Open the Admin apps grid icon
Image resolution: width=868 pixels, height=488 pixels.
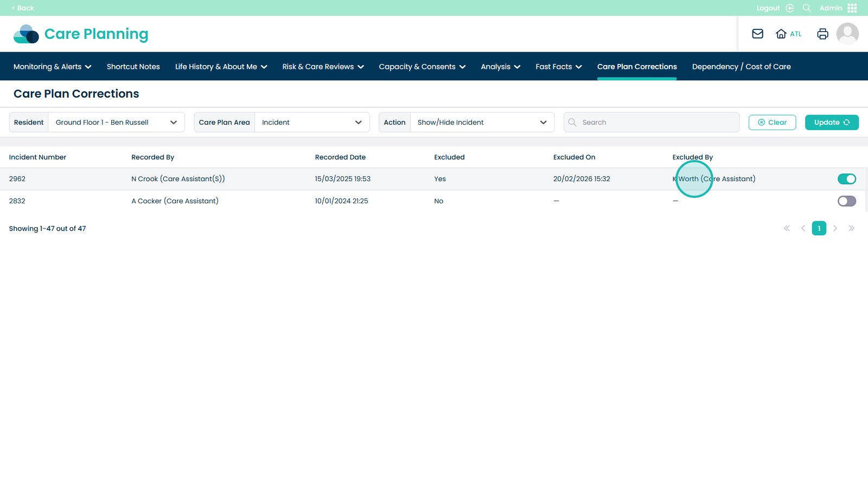click(852, 8)
